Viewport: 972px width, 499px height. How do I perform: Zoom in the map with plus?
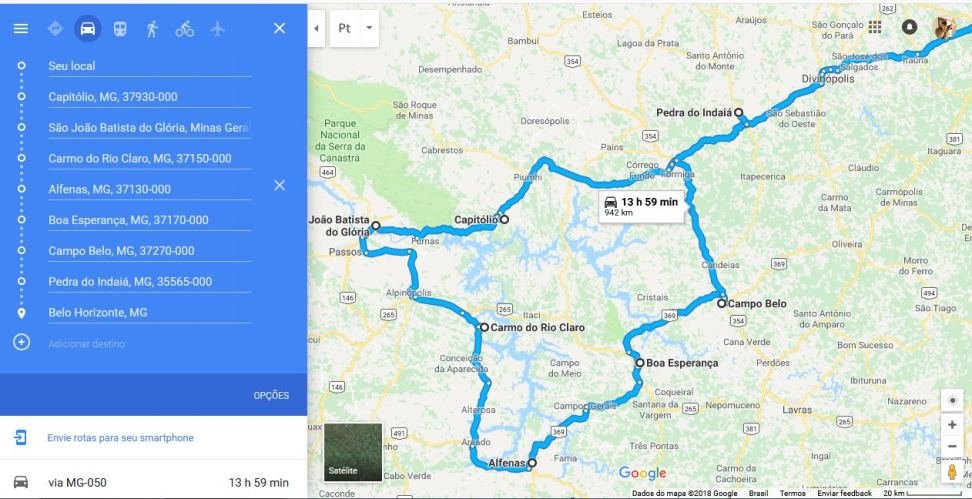[952, 425]
